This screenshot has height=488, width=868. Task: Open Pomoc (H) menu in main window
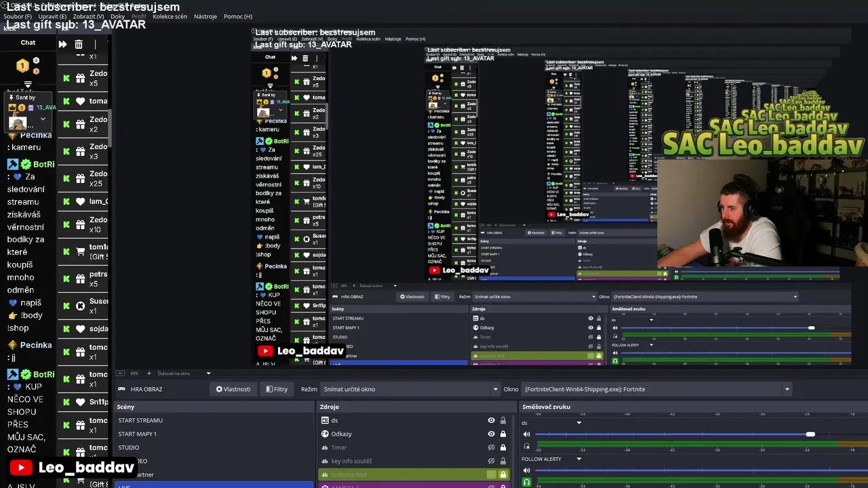click(x=237, y=16)
